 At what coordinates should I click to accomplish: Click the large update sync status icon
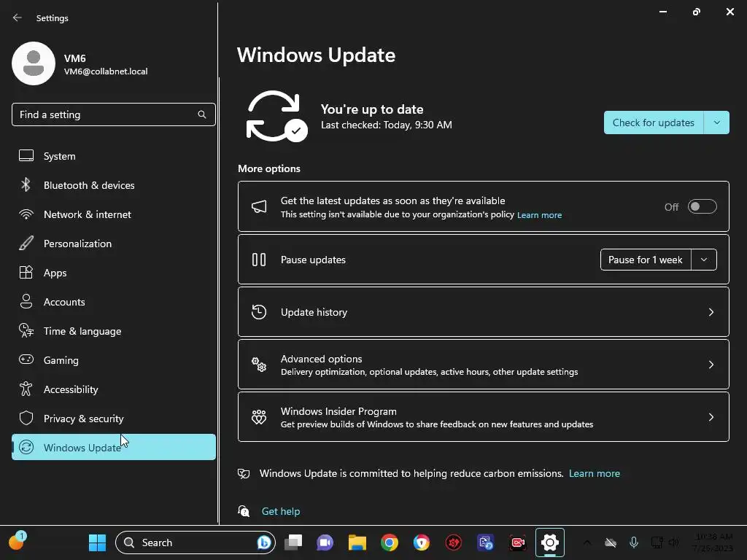point(276,116)
